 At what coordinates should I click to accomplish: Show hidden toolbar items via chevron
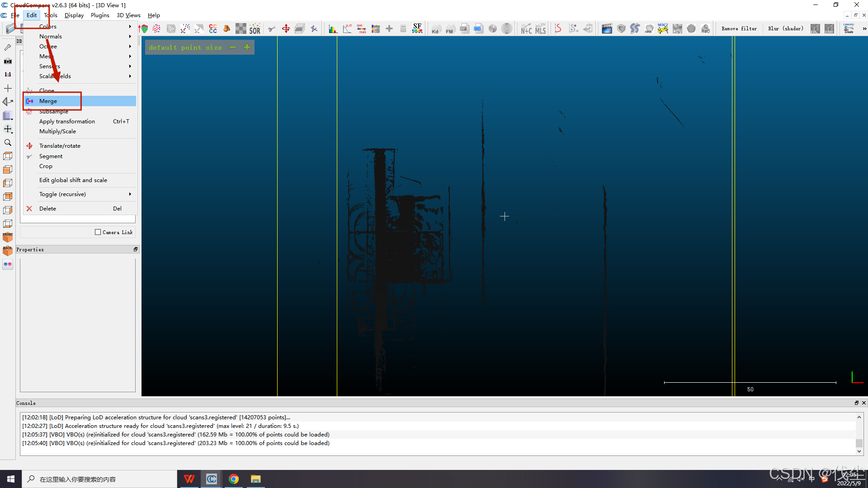[864, 29]
